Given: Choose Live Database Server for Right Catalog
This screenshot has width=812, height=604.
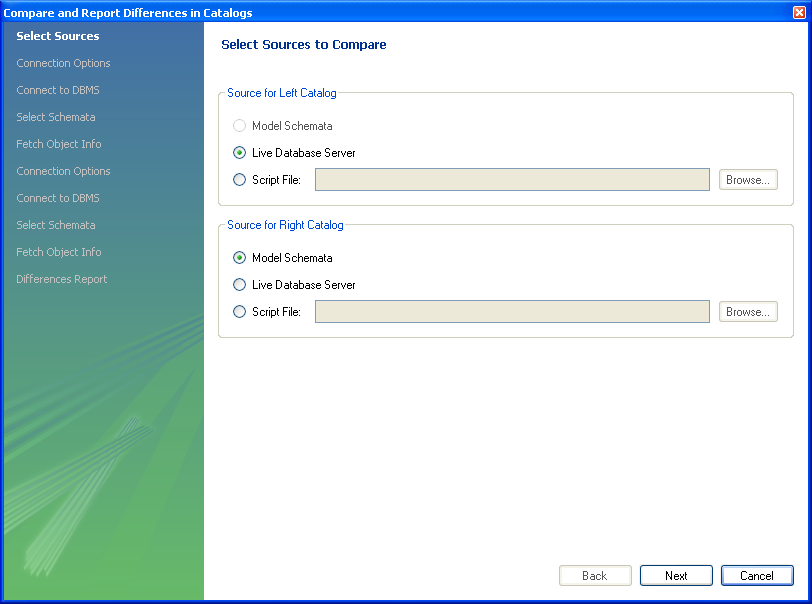Looking at the screenshot, I should click(x=239, y=285).
